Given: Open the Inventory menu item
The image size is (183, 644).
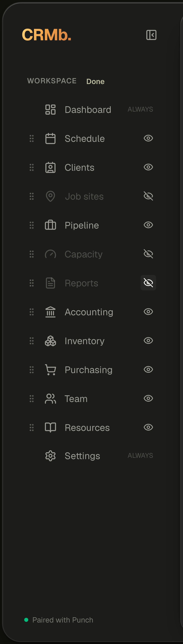Looking at the screenshot, I should pyautogui.click(x=85, y=341).
